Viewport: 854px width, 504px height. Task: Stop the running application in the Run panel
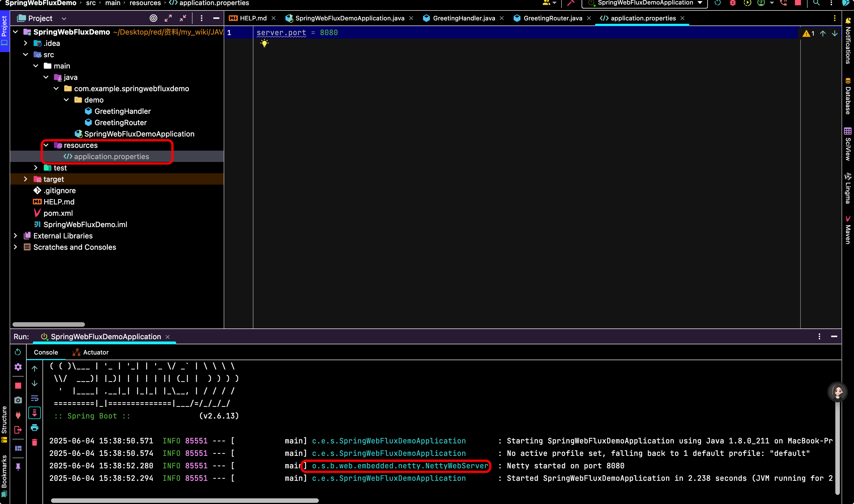(18, 385)
